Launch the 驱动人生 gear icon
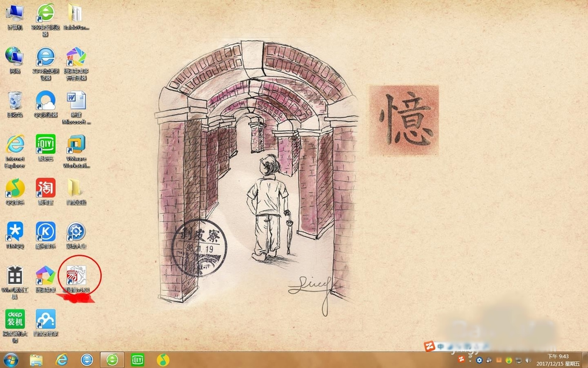 click(x=76, y=231)
